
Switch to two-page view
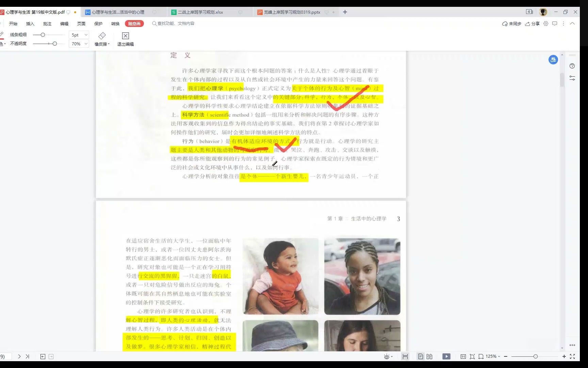[429, 356]
